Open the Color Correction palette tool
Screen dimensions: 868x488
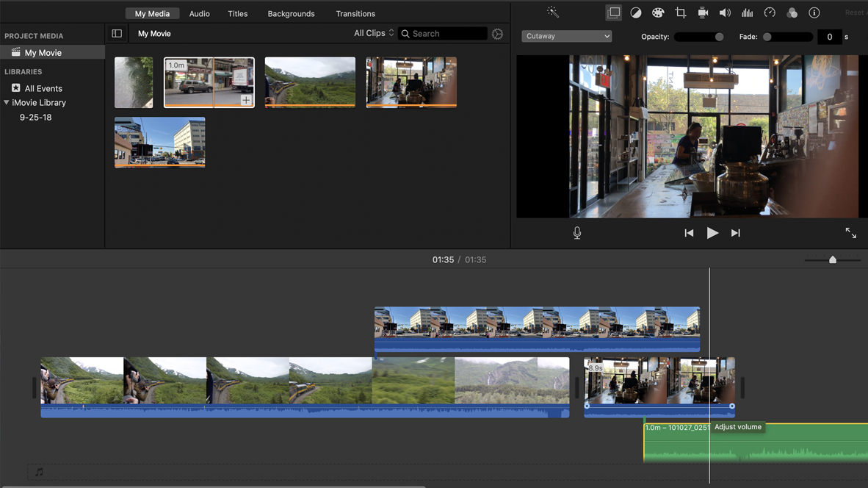click(x=658, y=12)
